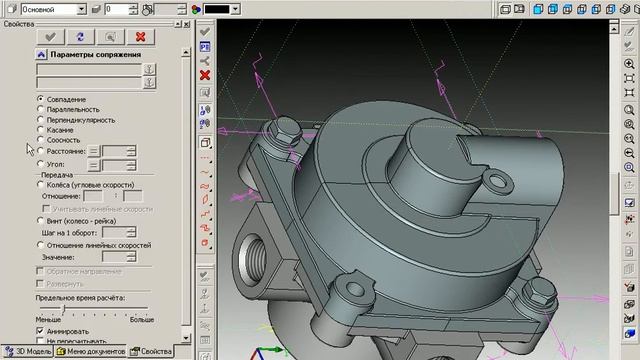Select Винт (колесо - рейка) radio option

point(40,220)
